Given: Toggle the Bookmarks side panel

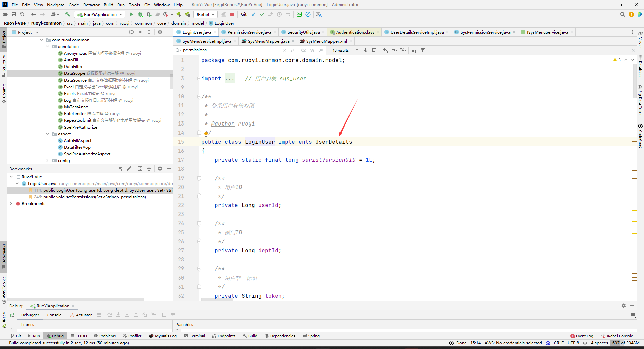Looking at the screenshot, I should pos(4,256).
